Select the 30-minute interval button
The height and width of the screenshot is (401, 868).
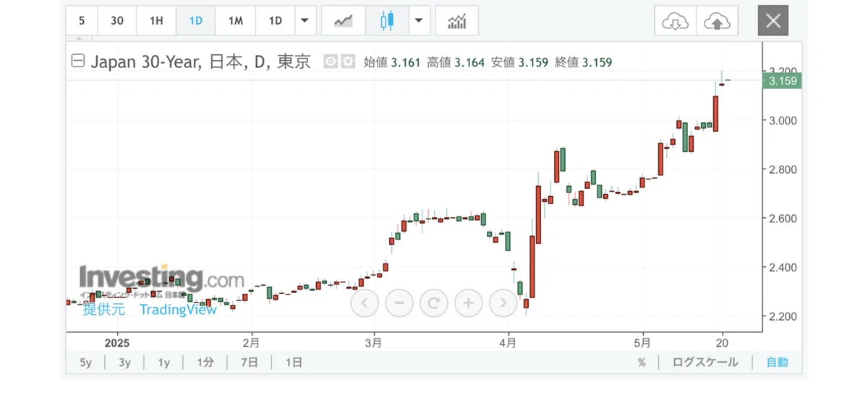[x=116, y=20]
